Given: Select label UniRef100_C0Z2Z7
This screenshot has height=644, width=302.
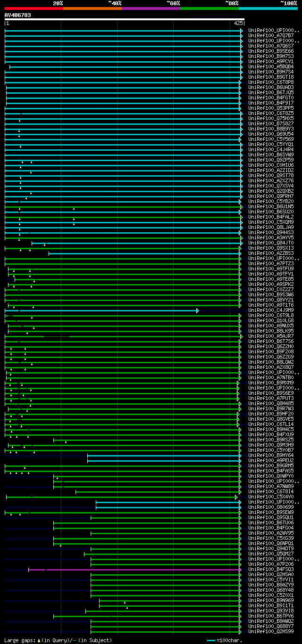Looking at the screenshot, I should [271, 290].
